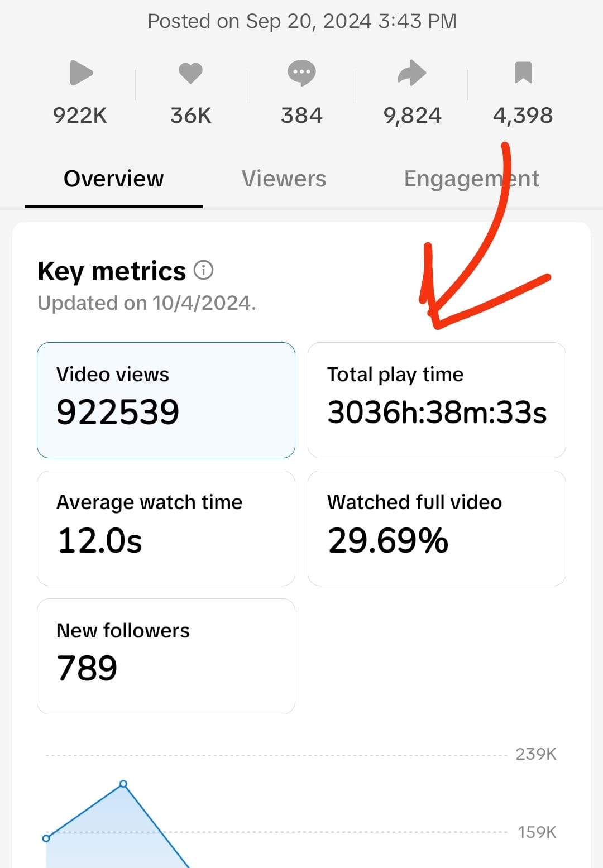603x868 pixels.
Task: Open Key metrics info icon
Action: pyautogui.click(x=204, y=270)
